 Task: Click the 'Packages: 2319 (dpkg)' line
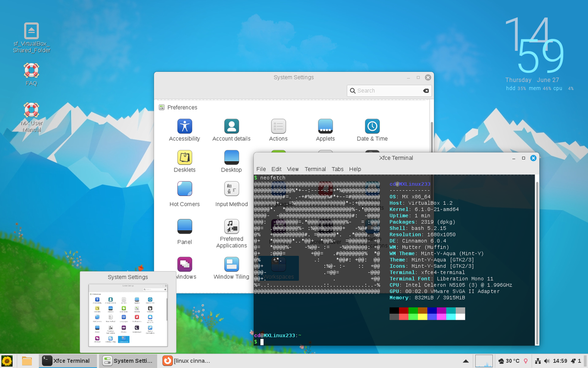pyautogui.click(x=423, y=222)
